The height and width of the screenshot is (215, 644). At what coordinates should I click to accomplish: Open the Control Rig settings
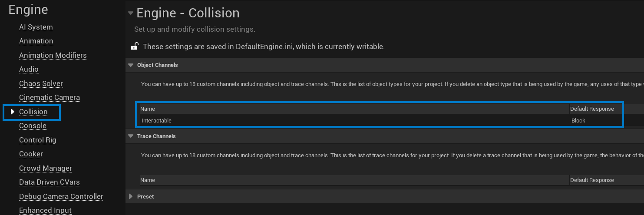tap(38, 140)
